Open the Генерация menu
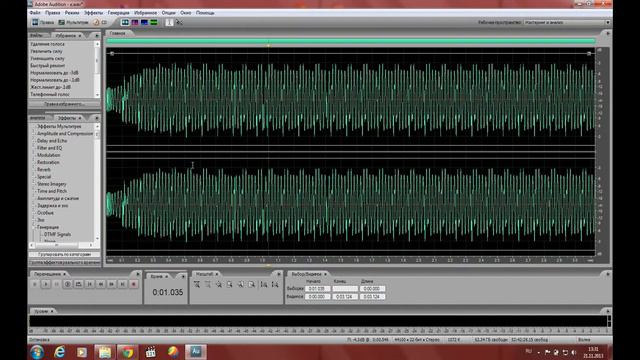Image resolution: width=640 pixels, height=360 pixels. 118,13
